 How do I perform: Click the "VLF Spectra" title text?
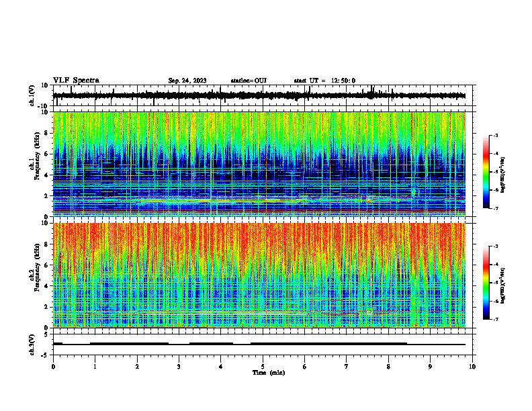[x=76, y=81]
